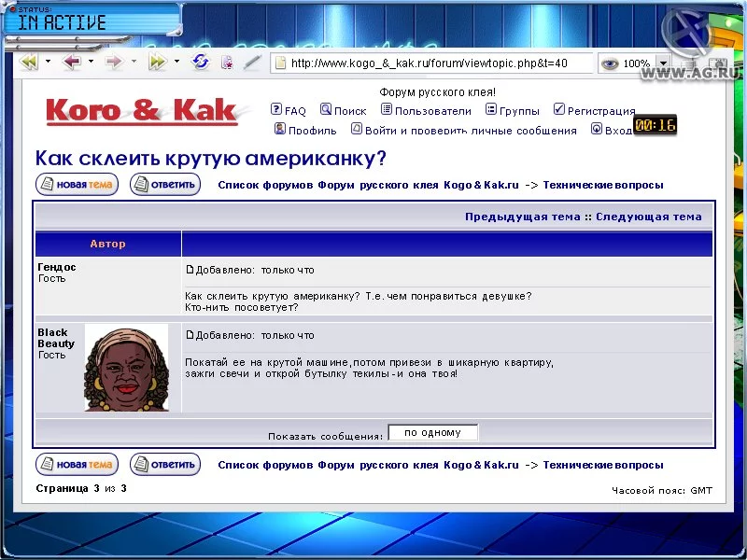
Task: Refresh the page with the blue reload icon
Action: click(x=201, y=62)
